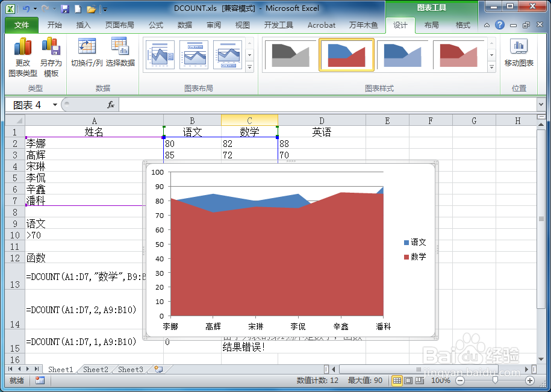Click the Undo icon in quick access toolbar
This screenshot has height=392, width=551.
click(x=26, y=9)
